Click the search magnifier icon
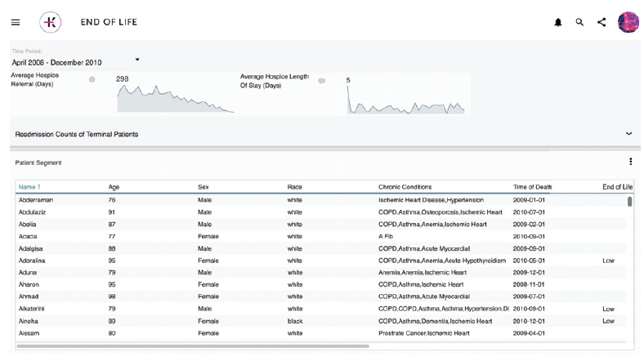Viewport: 644px width, 361px height. tap(579, 22)
